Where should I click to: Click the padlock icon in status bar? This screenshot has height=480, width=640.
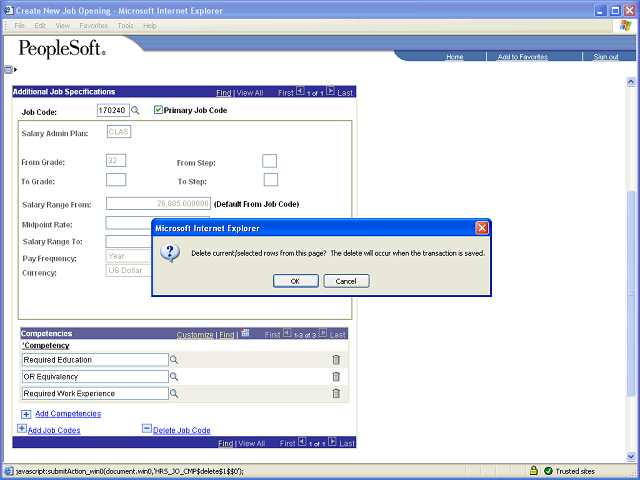533,471
